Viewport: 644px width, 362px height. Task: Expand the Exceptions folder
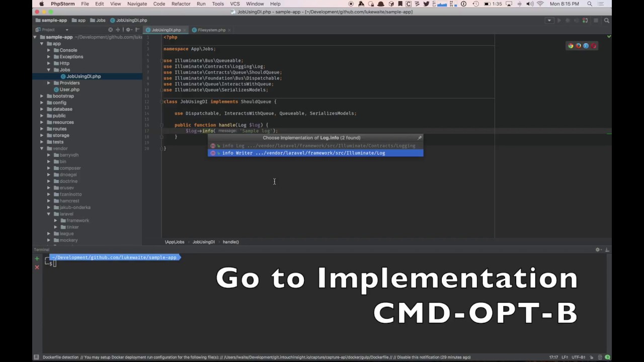pos(49,57)
